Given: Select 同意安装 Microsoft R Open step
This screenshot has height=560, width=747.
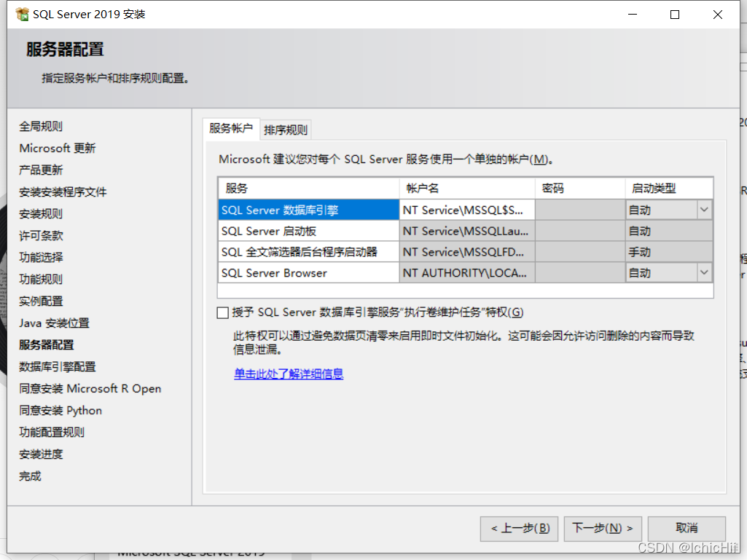Looking at the screenshot, I should 90,389.
